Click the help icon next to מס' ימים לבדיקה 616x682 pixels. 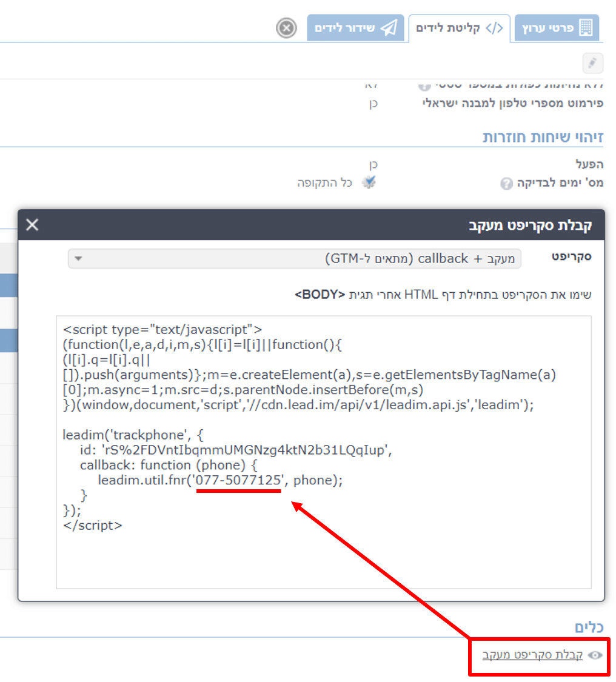[506, 184]
